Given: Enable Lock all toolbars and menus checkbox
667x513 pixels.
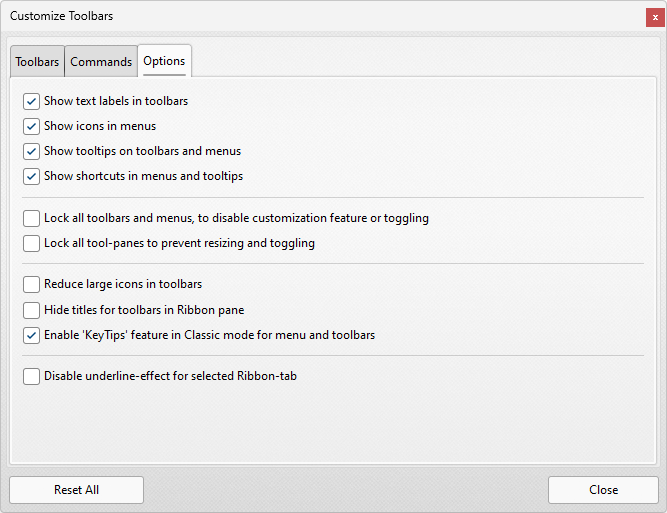Looking at the screenshot, I should 32,218.
